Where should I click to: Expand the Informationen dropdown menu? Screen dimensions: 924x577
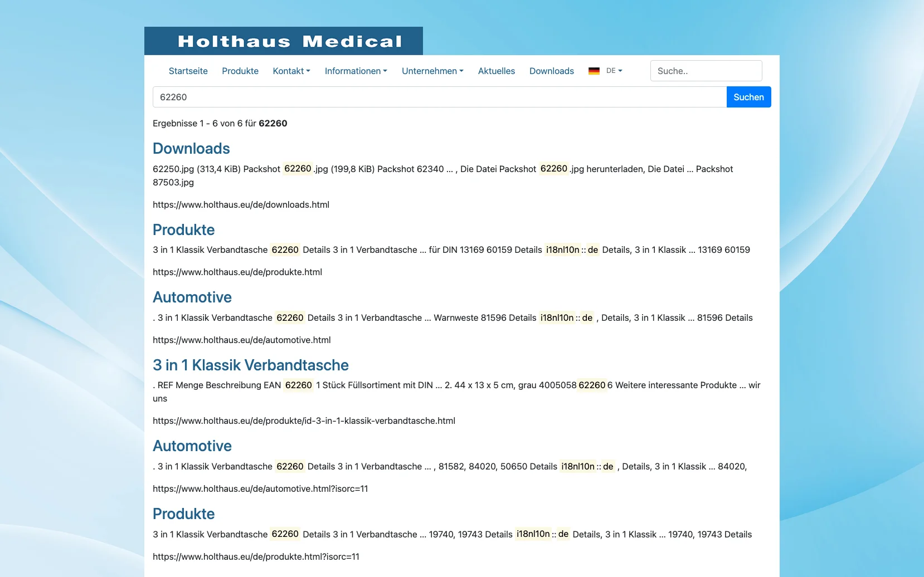pos(356,71)
